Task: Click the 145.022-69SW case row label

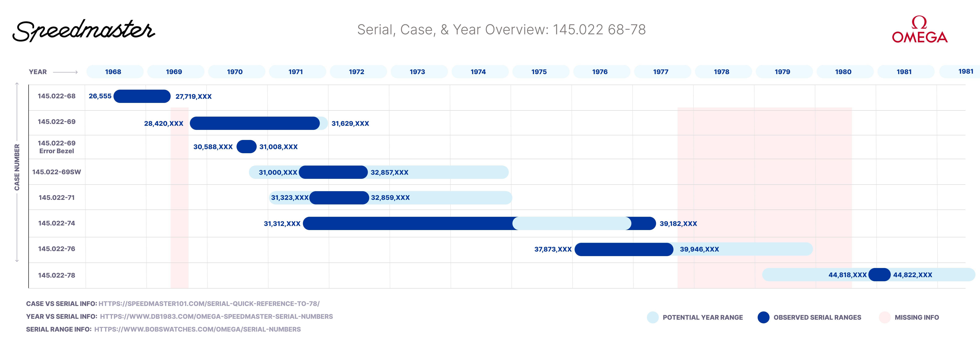Action: (x=57, y=172)
